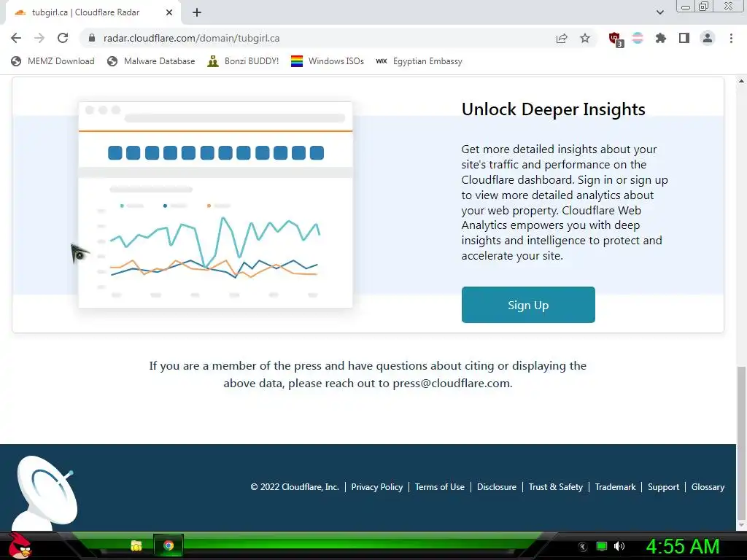Open Support footer link
The image size is (747, 560).
coord(663,486)
